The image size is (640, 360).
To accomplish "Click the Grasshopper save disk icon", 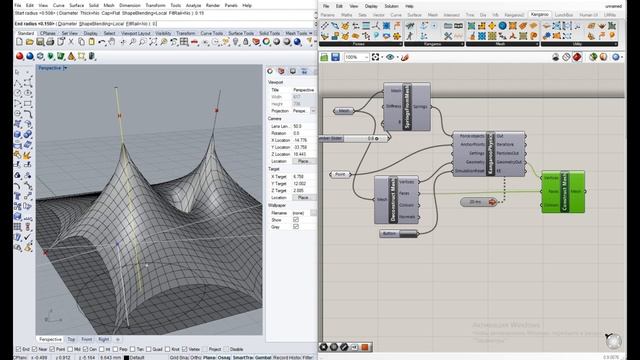I will click(335, 57).
